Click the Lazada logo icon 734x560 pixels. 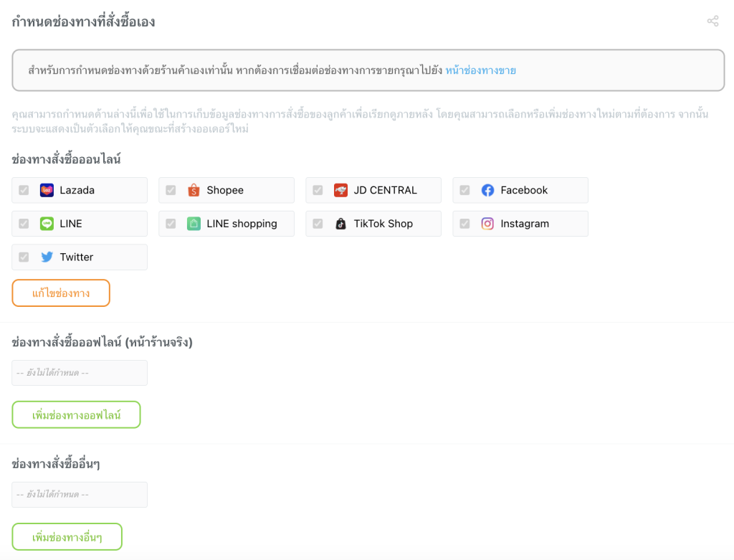pos(47,190)
